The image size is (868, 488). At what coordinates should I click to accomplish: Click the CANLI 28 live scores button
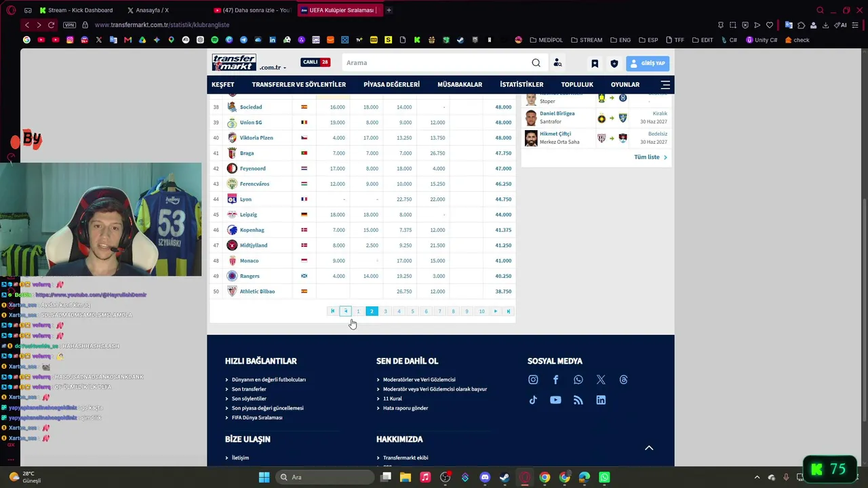coord(315,62)
